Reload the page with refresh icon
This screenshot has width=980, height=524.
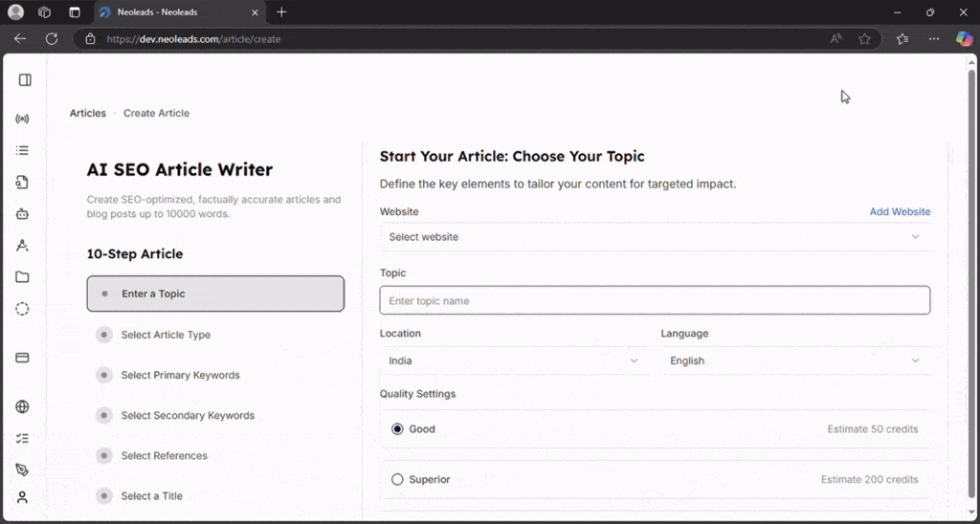click(x=52, y=38)
